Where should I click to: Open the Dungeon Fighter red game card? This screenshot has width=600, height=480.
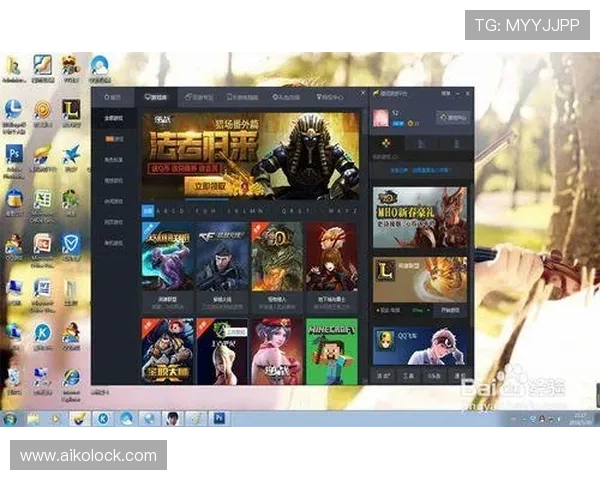click(x=332, y=267)
